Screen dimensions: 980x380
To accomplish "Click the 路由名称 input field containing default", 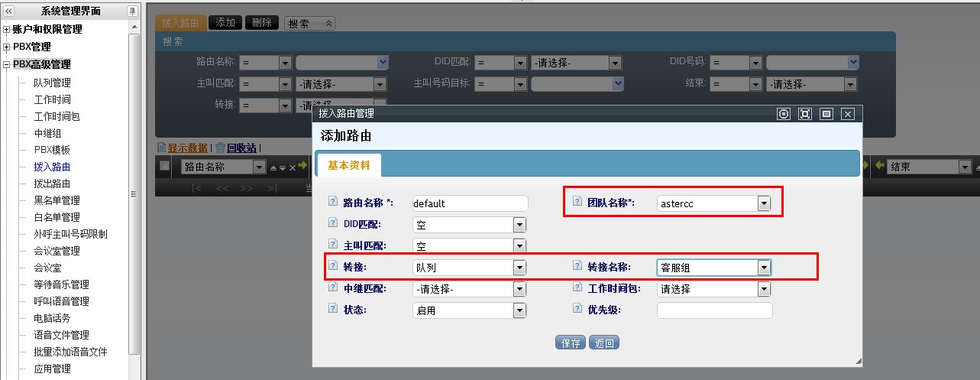I will click(x=469, y=203).
